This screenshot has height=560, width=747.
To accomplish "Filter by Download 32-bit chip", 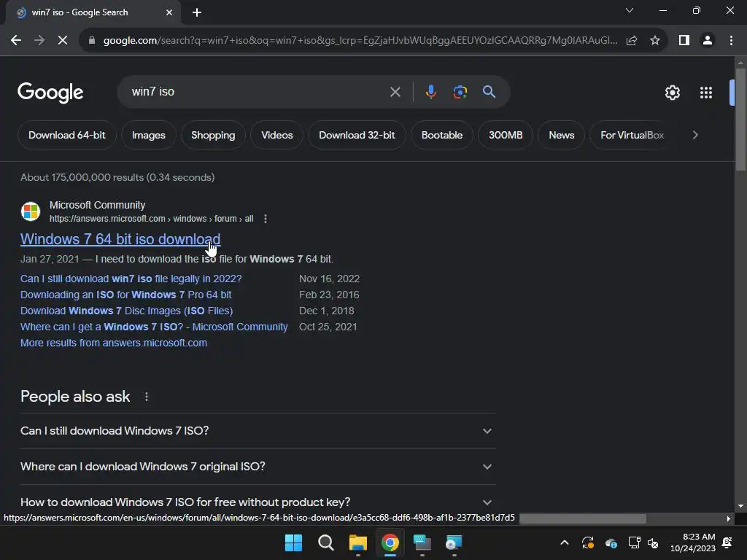I will click(357, 135).
